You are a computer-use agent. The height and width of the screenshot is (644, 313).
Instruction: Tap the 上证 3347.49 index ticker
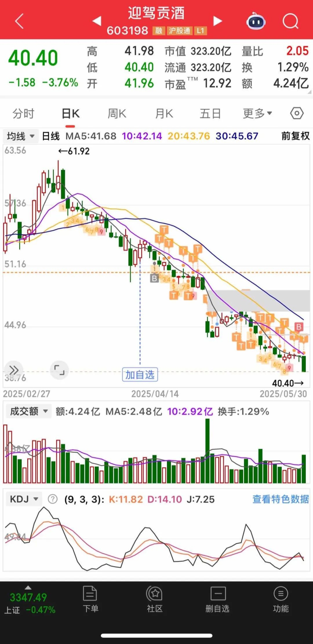[30, 603]
